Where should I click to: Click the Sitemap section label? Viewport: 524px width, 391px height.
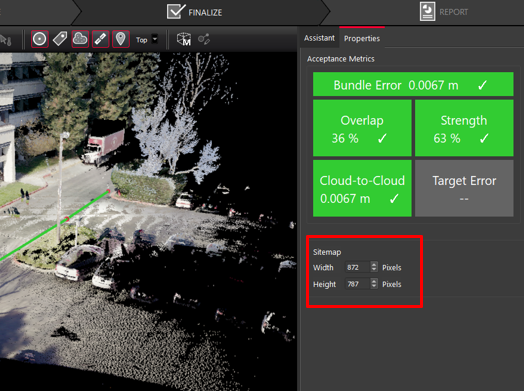coord(327,252)
